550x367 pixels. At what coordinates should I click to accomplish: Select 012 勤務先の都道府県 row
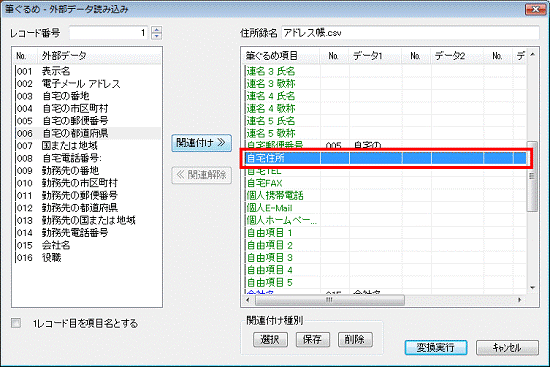[x=88, y=208]
